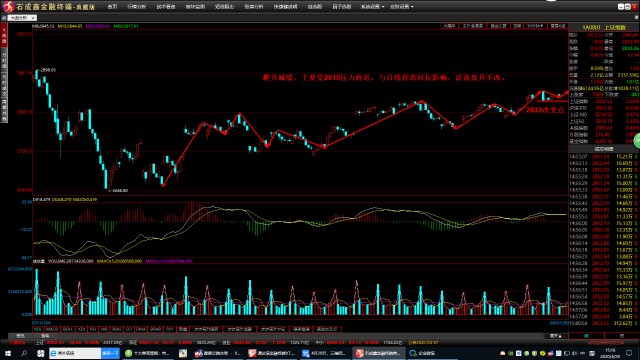Open the 首页 home menu item
The height and width of the screenshot is (360, 640).
pos(112,7)
